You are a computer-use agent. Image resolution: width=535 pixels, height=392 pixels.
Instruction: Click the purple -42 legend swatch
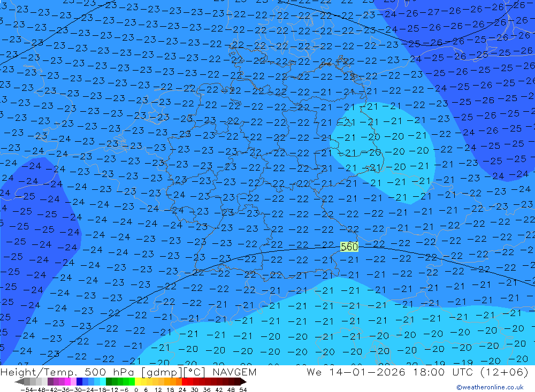click(x=50, y=381)
